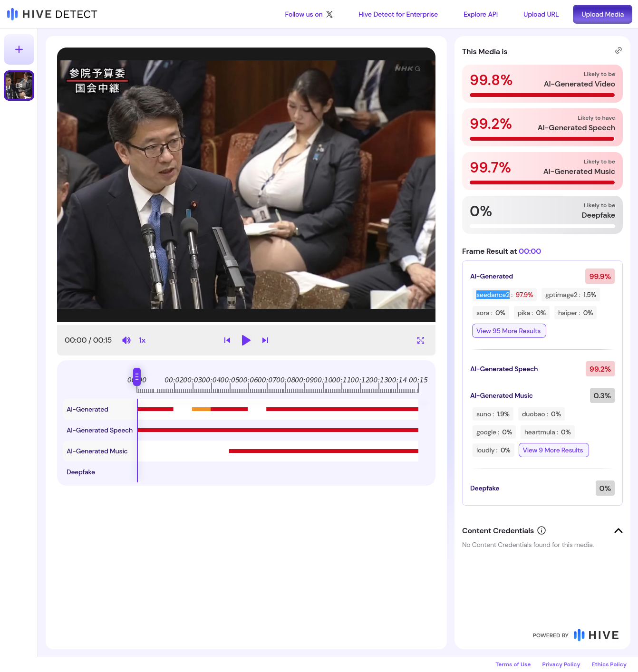Click the AI-Generated Music 0.3% badge
638x672 pixels.
[602, 395]
